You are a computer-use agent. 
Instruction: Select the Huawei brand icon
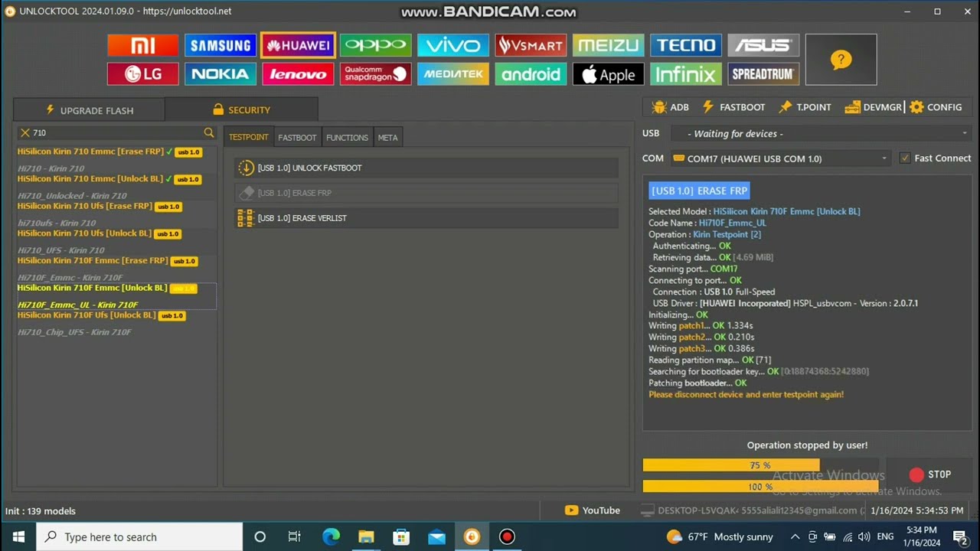coord(298,45)
